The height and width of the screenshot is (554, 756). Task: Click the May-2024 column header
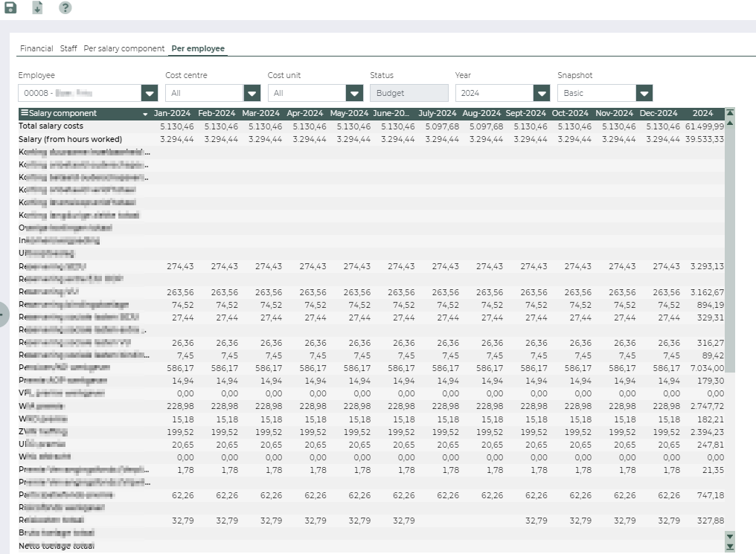tap(349, 113)
